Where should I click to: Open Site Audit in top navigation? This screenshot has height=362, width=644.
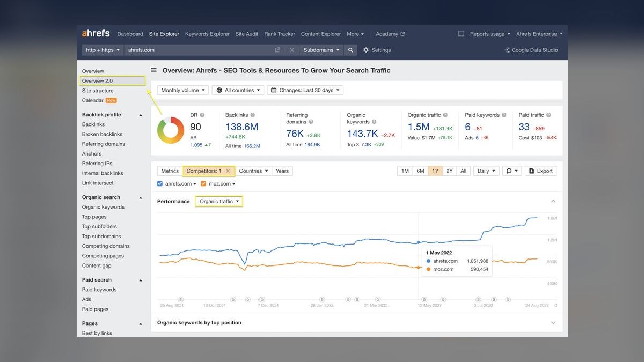coord(247,34)
